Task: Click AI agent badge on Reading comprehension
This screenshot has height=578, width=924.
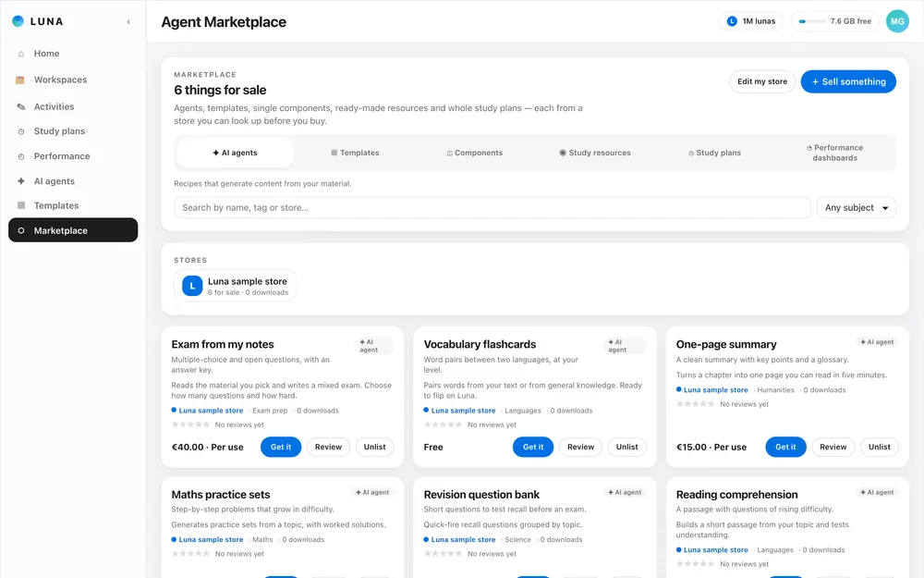Action: coord(877,493)
